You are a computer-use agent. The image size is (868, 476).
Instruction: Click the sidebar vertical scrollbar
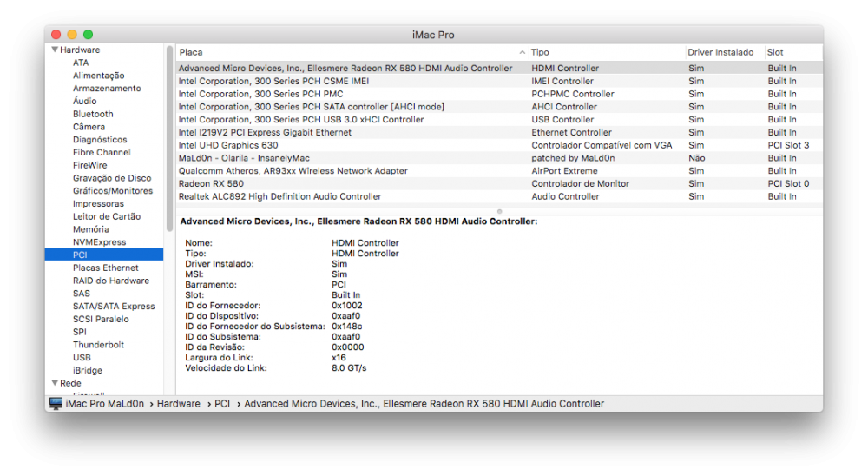[x=169, y=138]
